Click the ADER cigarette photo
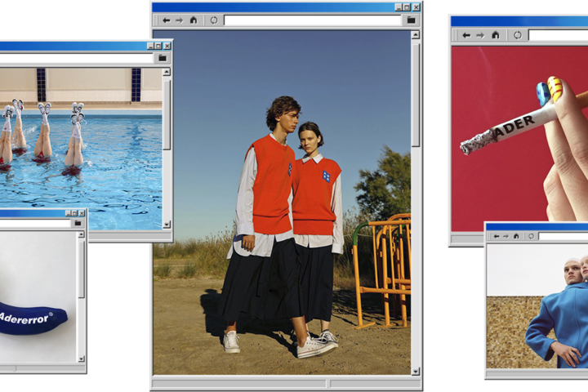 coord(519,139)
